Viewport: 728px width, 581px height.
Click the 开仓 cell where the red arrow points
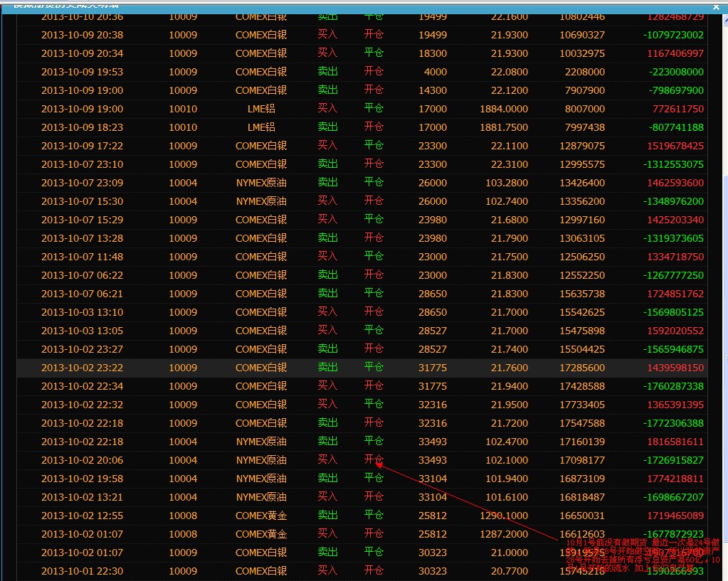coord(374,459)
